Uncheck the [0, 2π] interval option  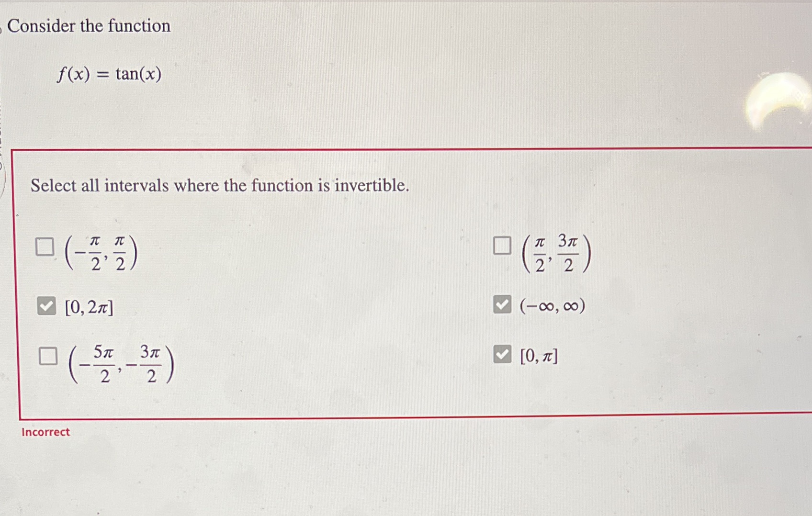click(x=46, y=305)
